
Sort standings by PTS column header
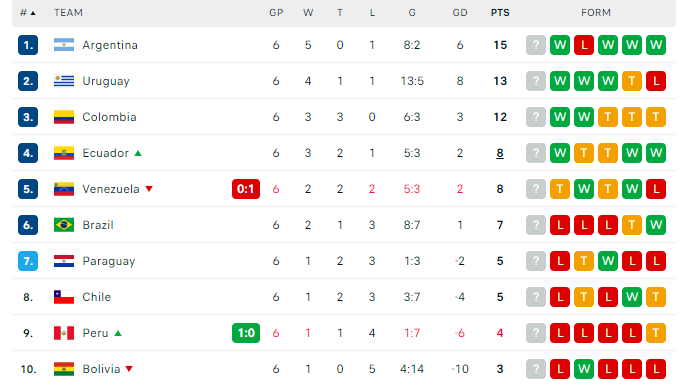[x=500, y=13]
